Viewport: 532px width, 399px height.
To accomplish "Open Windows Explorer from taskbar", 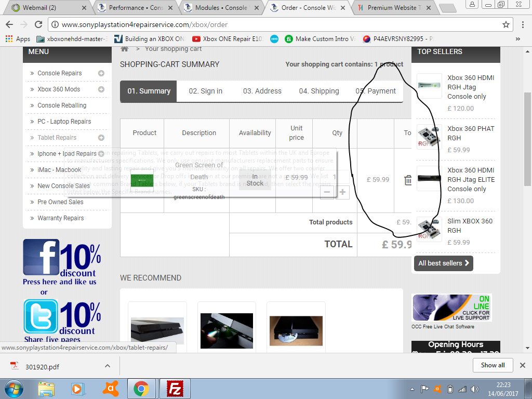I will [x=46, y=389].
